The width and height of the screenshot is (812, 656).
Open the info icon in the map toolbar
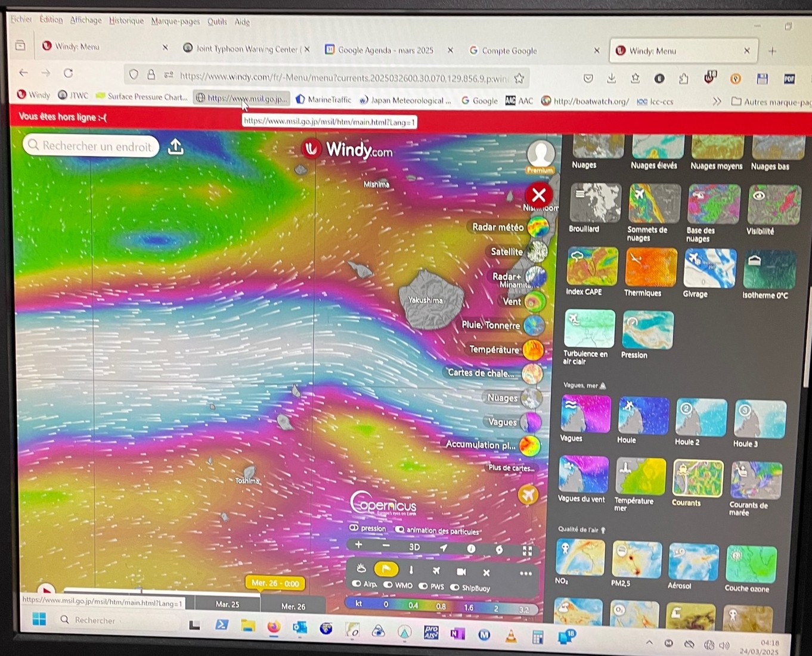coord(471,548)
